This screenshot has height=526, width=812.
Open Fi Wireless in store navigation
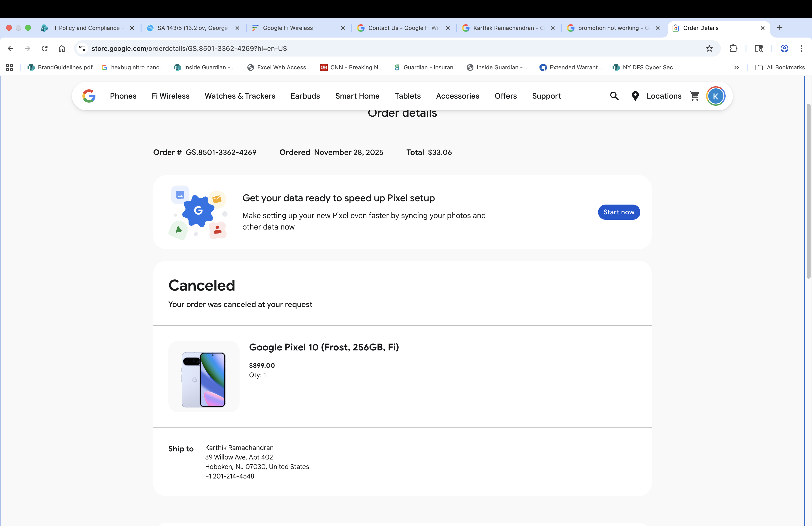click(170, 96)
